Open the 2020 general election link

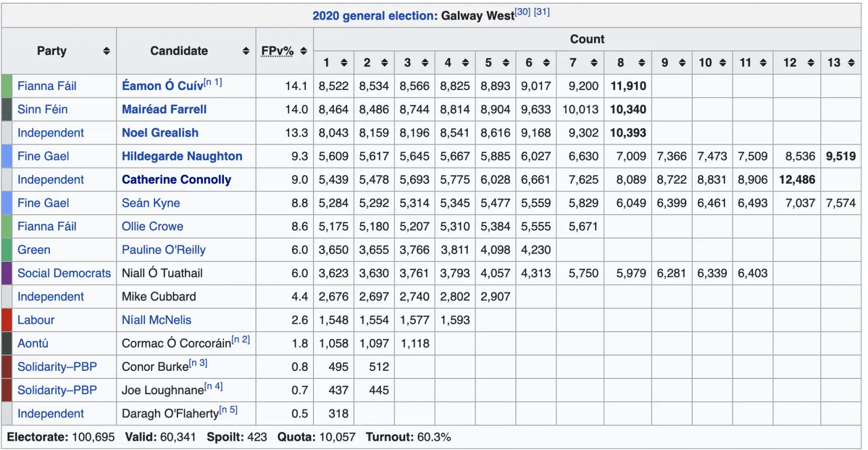(x=373, y=16)
